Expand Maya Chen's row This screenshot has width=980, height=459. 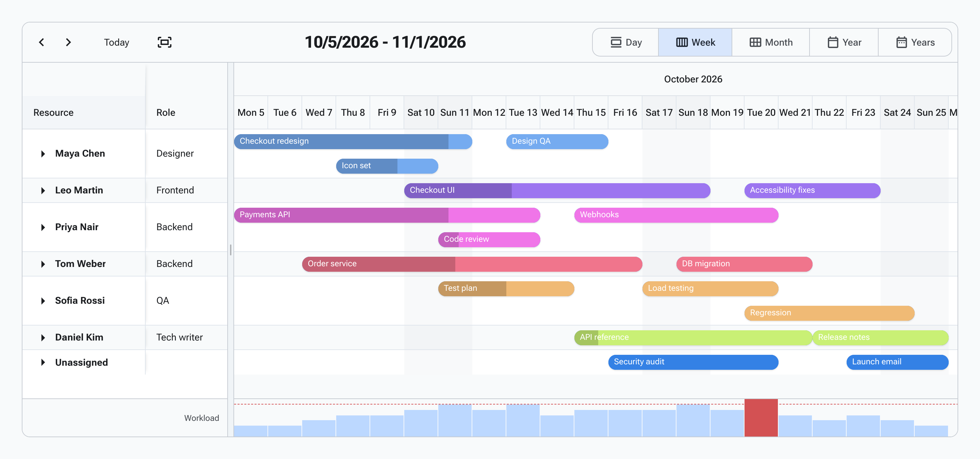[x=43, y=154]
